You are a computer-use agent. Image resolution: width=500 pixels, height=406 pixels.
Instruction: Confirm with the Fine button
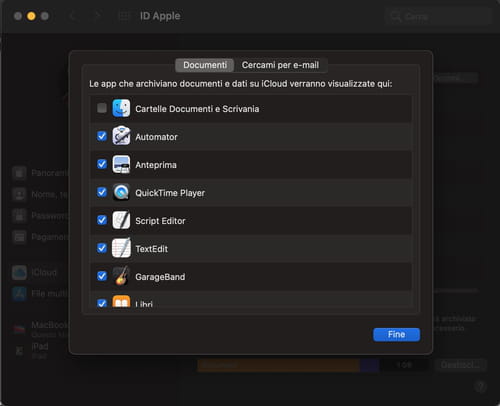click(x=396, y=334)
